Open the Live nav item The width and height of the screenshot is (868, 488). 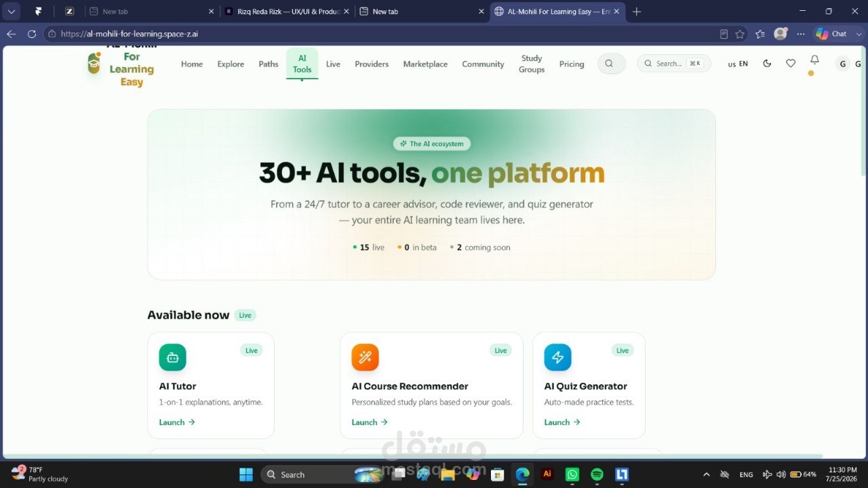click(333, 64)
